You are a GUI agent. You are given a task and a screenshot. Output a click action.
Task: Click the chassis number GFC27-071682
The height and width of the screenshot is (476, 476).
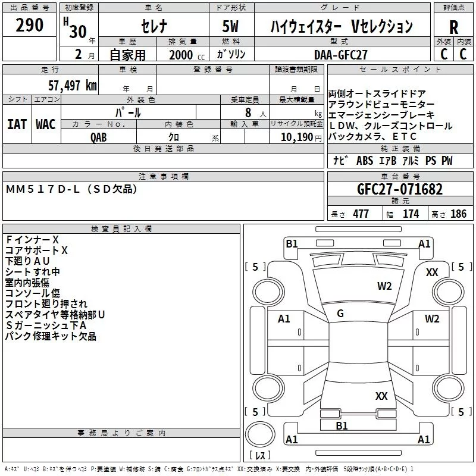400,189
